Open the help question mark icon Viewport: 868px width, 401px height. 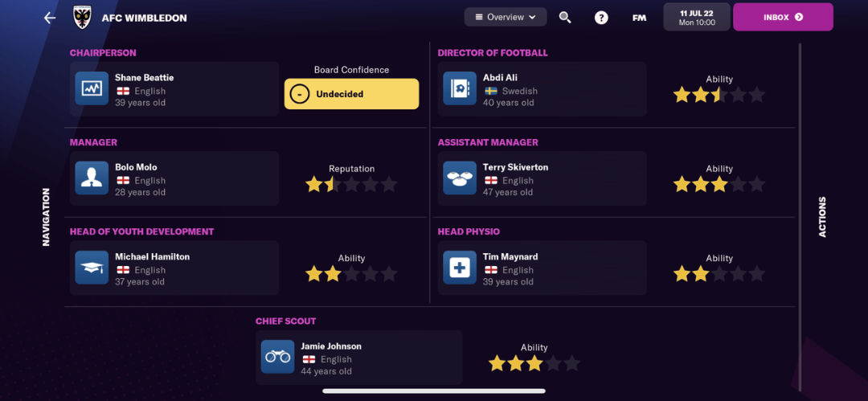coord(601,18)
